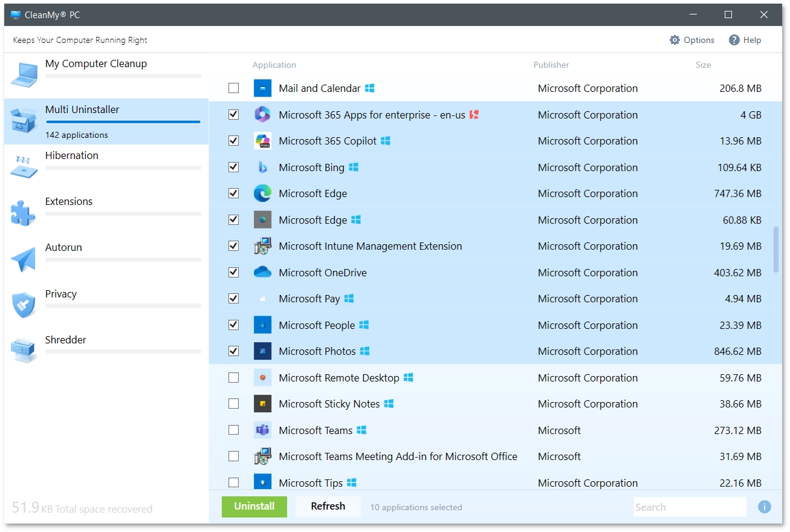The width and height of the screenshot is (790, 532).
Task: Open the Shredder icon
Action: click(24, 351)
